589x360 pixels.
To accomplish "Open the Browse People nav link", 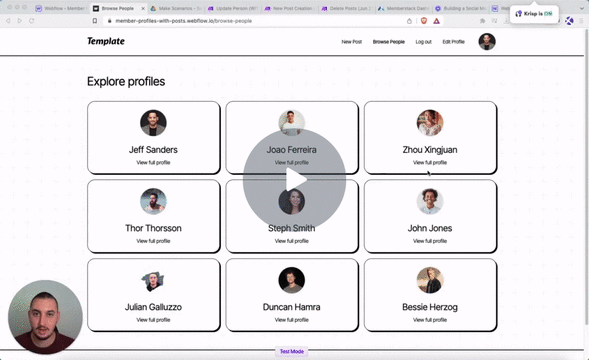I will pyautogui.click(x=389, y=42).
